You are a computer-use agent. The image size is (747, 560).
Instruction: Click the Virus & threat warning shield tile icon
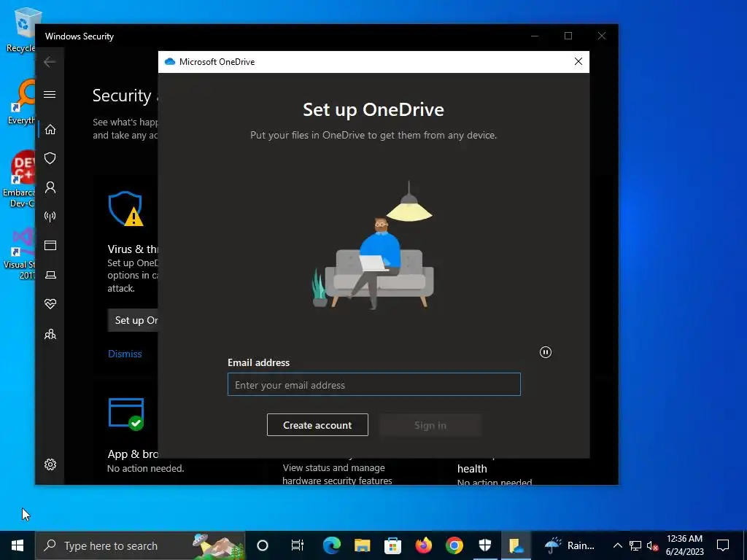(125, 209)
